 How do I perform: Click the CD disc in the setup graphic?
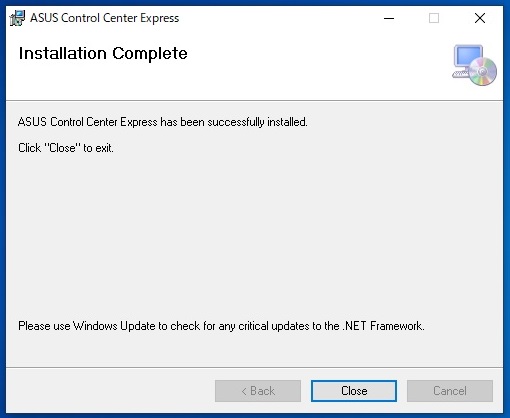click(x=483, y=72)
